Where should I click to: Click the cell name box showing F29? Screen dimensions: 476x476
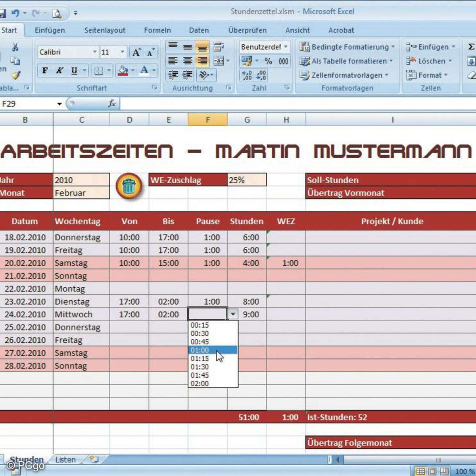point(28,104)
